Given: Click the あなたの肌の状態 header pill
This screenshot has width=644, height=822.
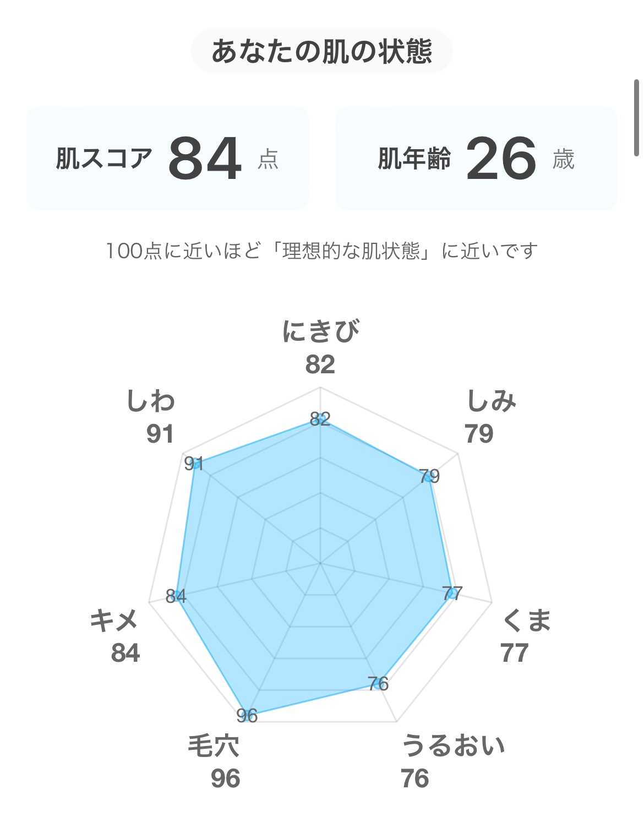Looking at the screenshot, I should (321, 51).
